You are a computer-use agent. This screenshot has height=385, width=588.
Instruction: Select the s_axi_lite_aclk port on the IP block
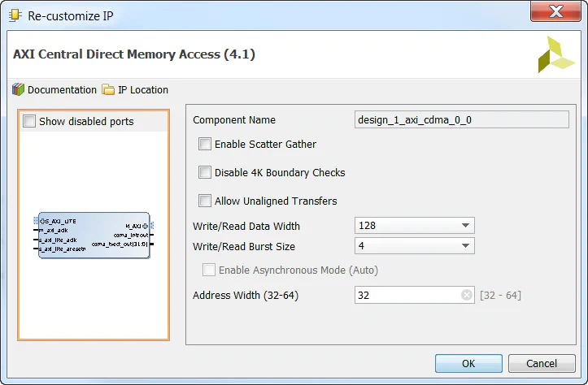[58, 240]
